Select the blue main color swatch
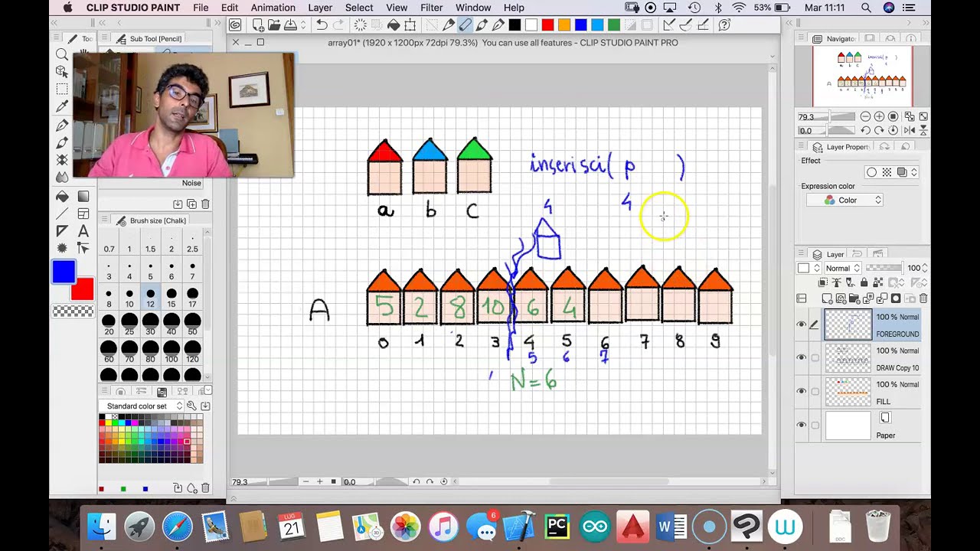The image size is (980, 551). [x=64, y=272]
